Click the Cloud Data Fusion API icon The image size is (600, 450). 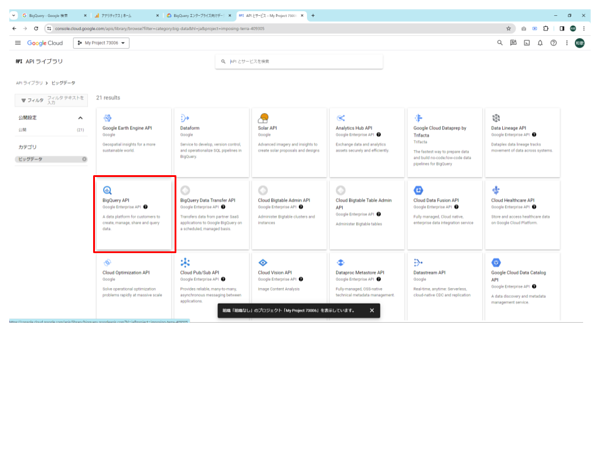[419, 190]
